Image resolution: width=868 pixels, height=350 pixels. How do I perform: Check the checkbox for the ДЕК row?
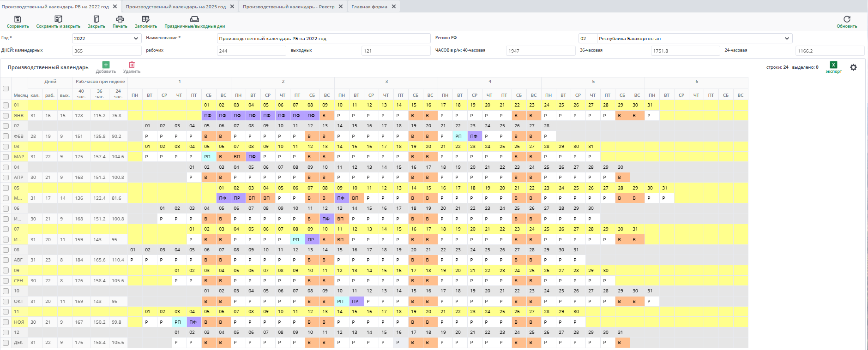point(6,343)
